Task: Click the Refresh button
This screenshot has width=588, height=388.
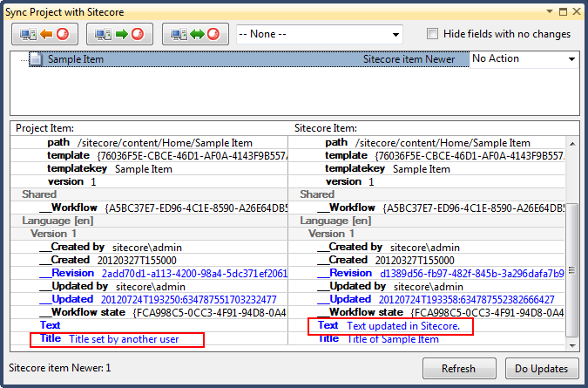Action: (x=459, y=369)
